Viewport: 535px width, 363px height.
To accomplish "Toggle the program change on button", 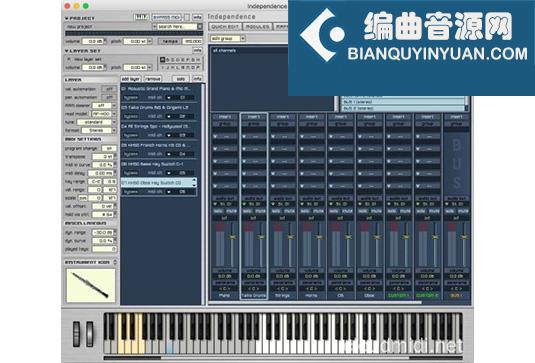I will click(x=109, y=148).
